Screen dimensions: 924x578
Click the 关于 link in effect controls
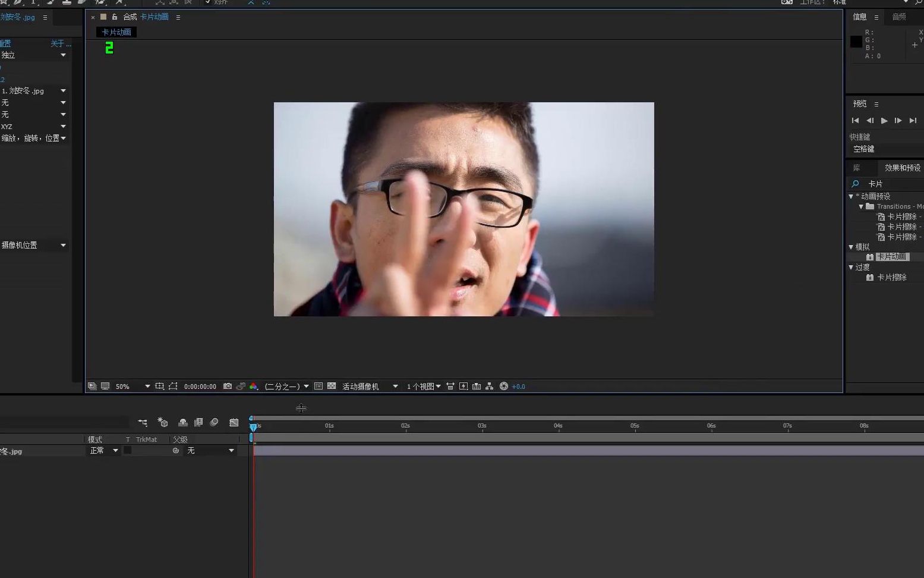(x=59, y=43)
